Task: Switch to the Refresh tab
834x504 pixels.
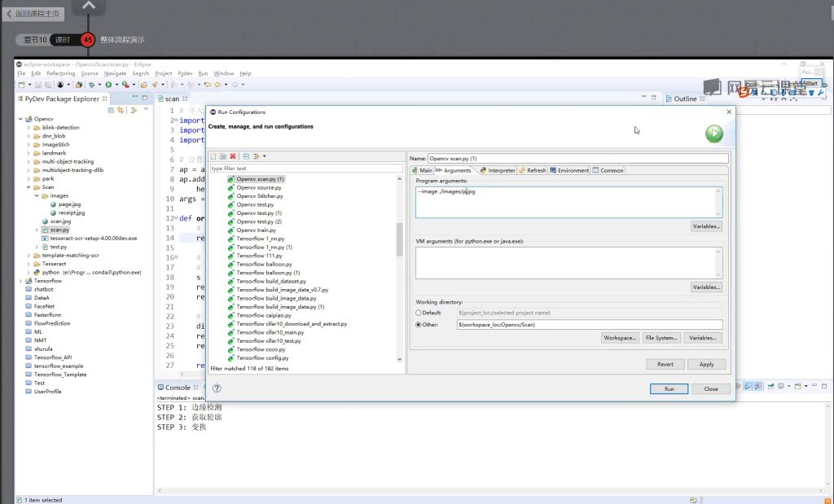Action: pos(533,170)
